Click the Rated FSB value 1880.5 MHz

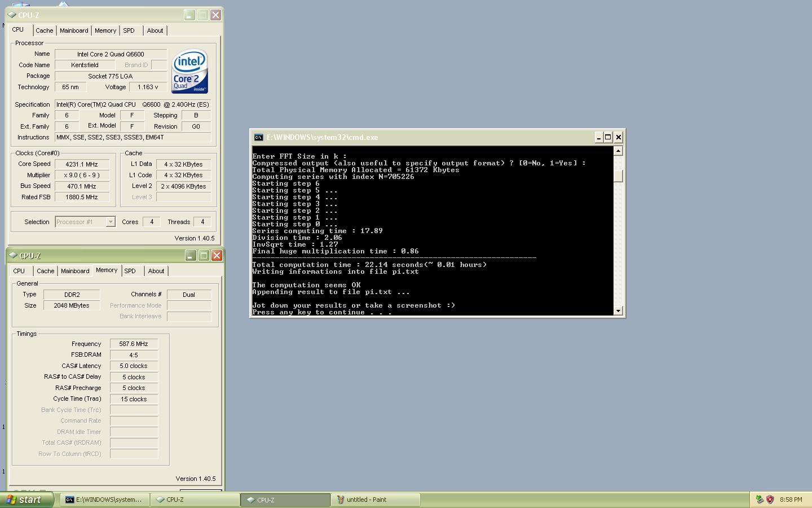(82, 197)
